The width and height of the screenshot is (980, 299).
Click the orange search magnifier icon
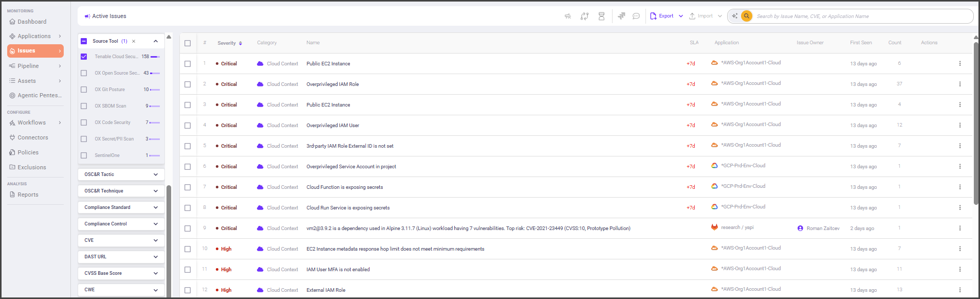coord(747,16)
